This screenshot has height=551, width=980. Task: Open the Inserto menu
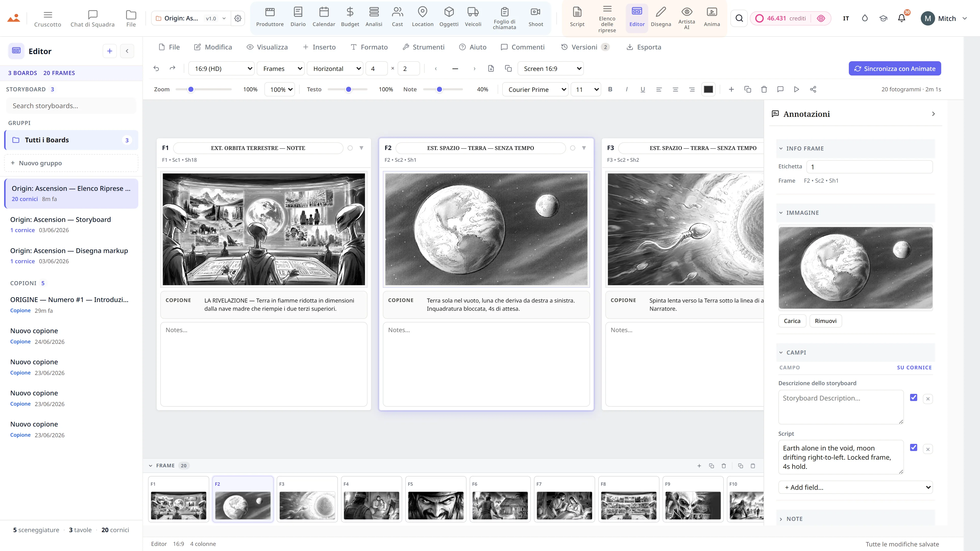[x=319, y=47]
